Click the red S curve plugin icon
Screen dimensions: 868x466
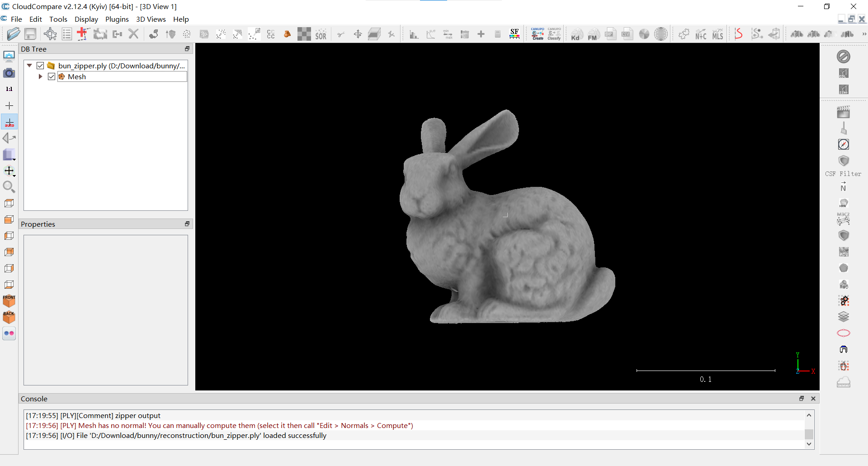[x=739, y=34]
